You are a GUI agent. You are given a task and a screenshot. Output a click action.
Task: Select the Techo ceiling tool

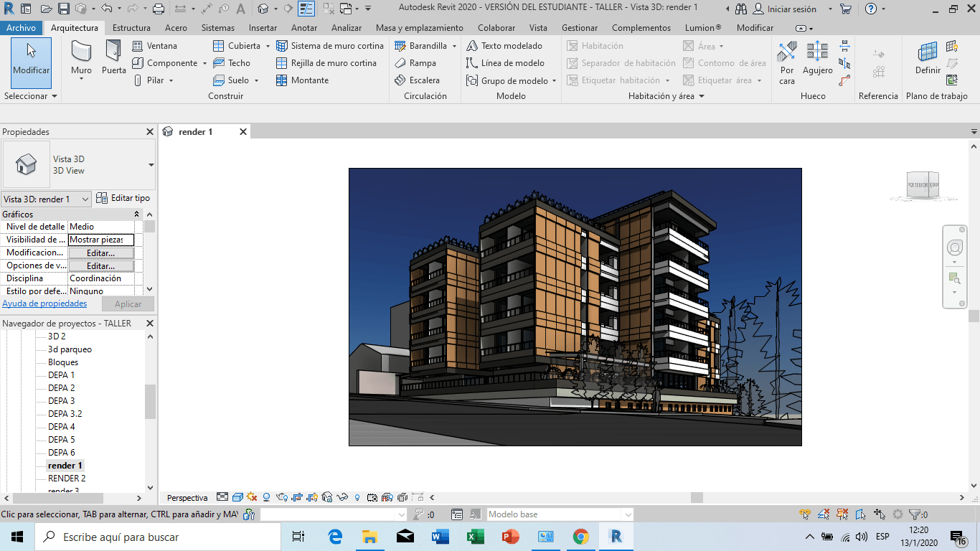[x=232, y=63]
